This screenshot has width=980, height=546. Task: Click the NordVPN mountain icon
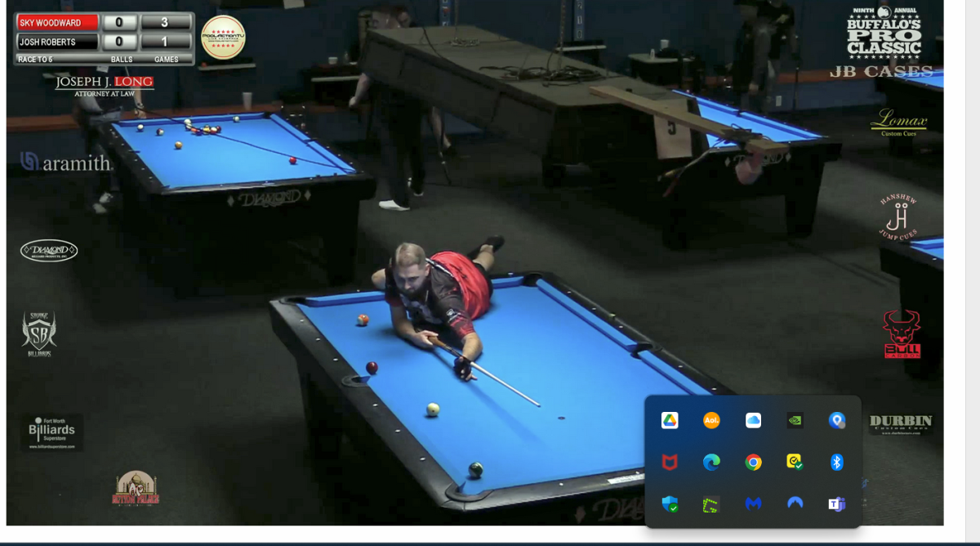pyautogui.click(x=795, y=504)
